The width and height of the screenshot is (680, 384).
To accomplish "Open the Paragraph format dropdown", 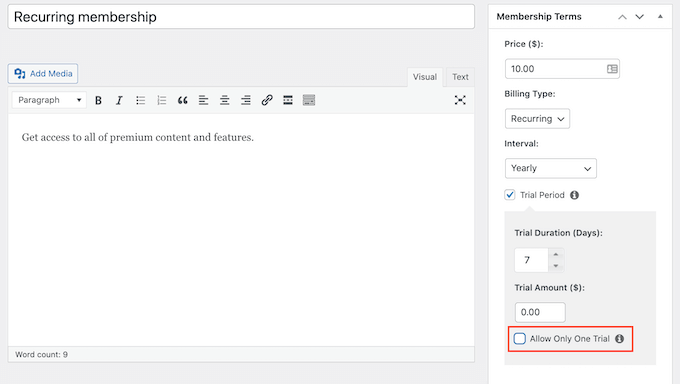I will (49, 100).
